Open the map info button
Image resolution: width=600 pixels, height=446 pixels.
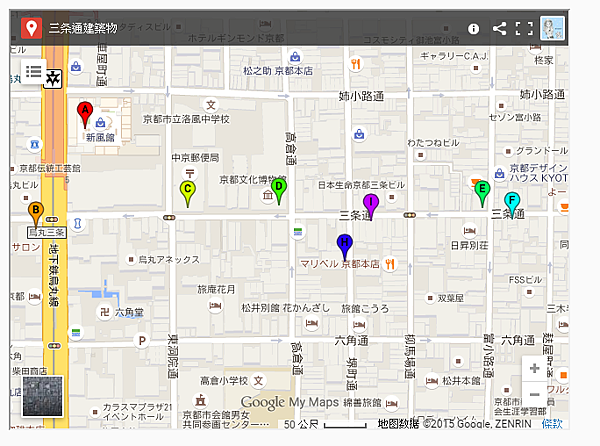point(473,29)
